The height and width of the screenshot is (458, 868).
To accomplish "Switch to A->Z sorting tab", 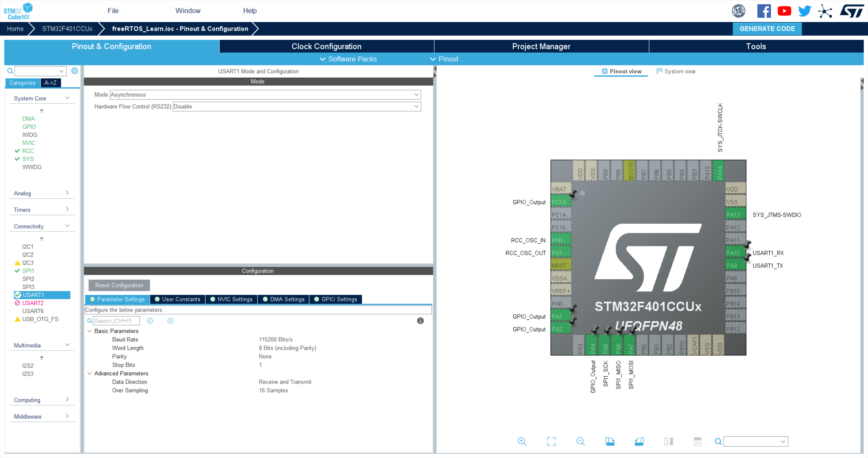I will pyautogui.click(x=51, y=83).
